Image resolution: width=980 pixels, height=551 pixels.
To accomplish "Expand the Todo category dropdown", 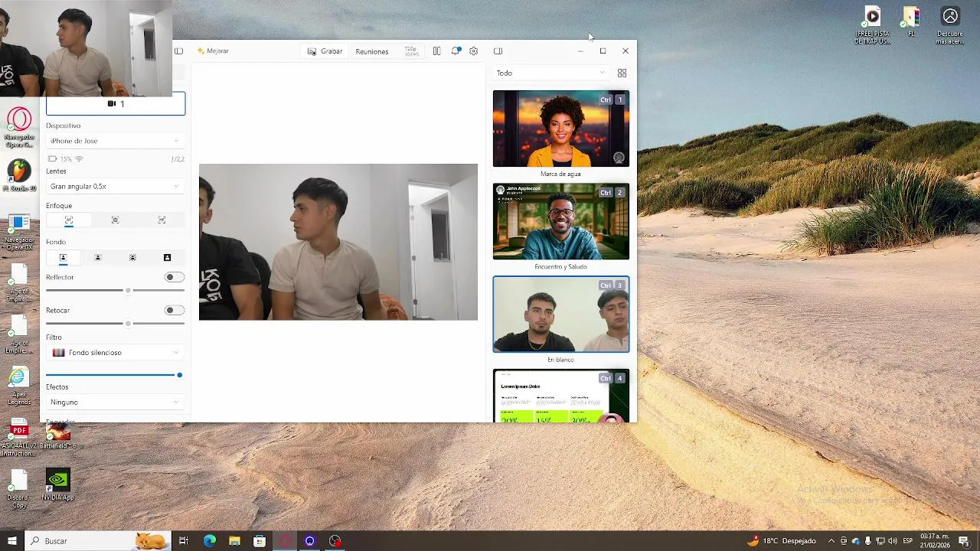I will 550,73.
